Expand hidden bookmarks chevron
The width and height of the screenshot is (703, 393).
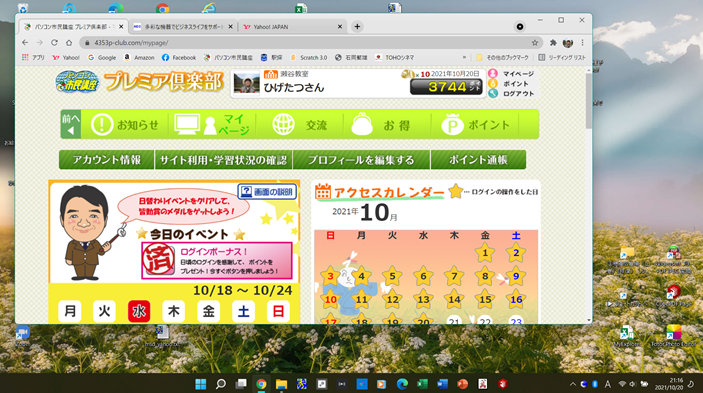coord(464,57)
